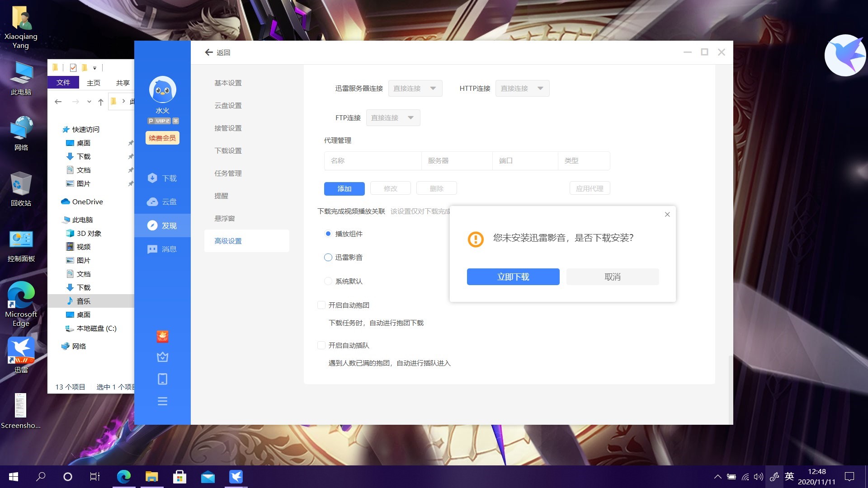Image resolution: width=868 pixels, height=488 pixels.
Task: Click the mobile phone icon in sidebar
Action: tap(162, 379)
